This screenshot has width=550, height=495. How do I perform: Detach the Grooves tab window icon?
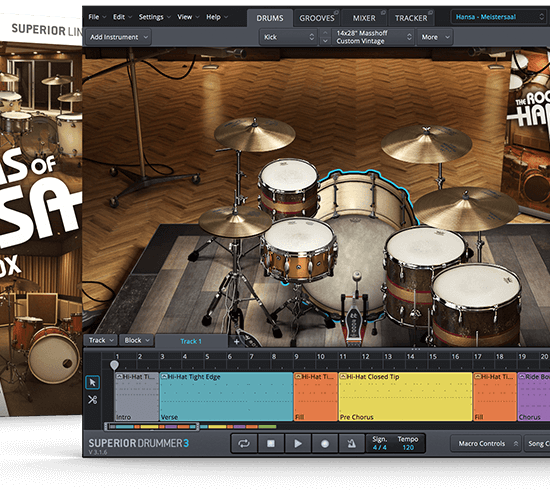click(x=336, y=13)
